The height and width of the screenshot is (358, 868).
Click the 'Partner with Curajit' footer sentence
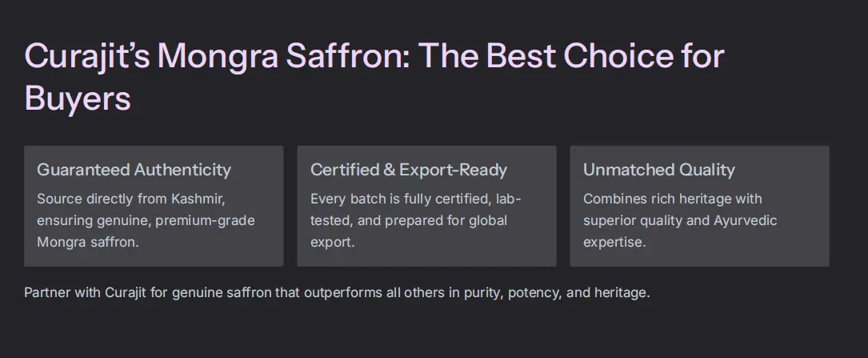(337, 292)
